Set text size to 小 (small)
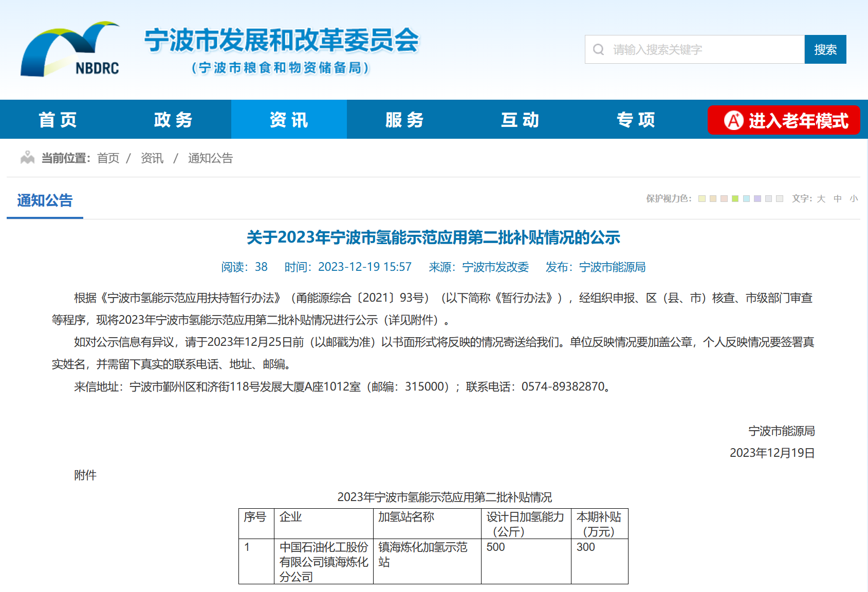Viewport: 868px width, 592px height. [x=854, y=199]
